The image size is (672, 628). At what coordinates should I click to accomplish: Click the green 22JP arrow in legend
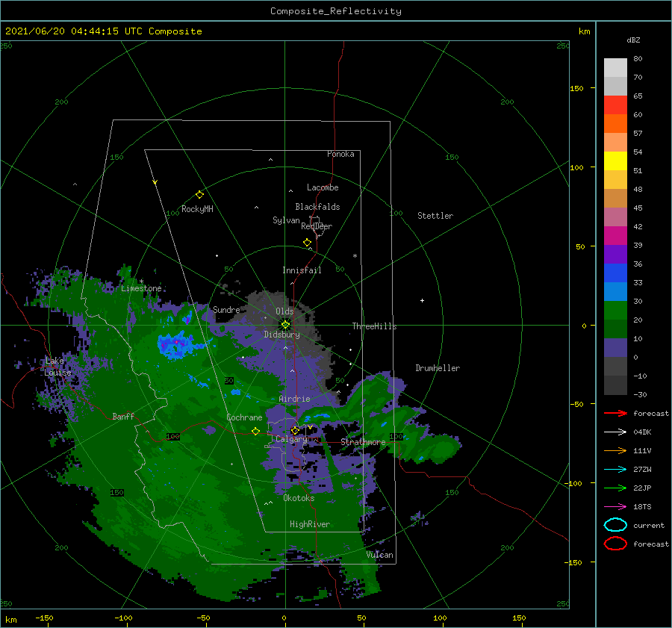coord(615,488)
